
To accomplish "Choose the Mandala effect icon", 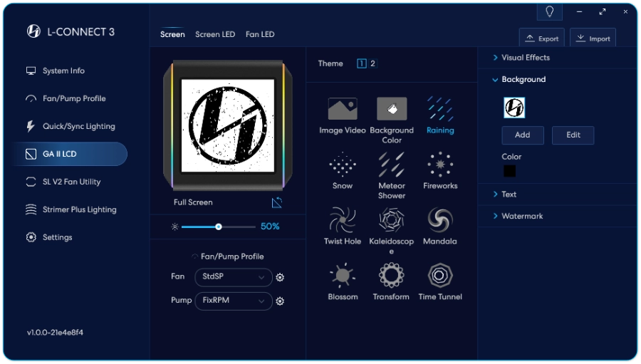I will point(440,220).
